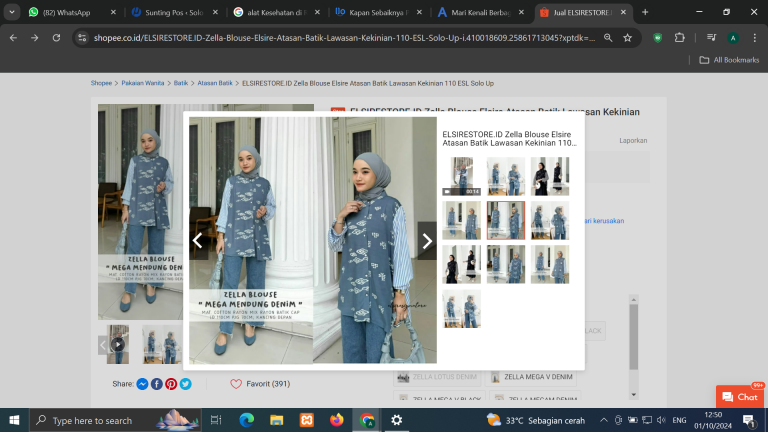The image size is (768, 432).
Task: Switch to the Mari Kenali Berbagai tab
Action: tap(480, 13)
